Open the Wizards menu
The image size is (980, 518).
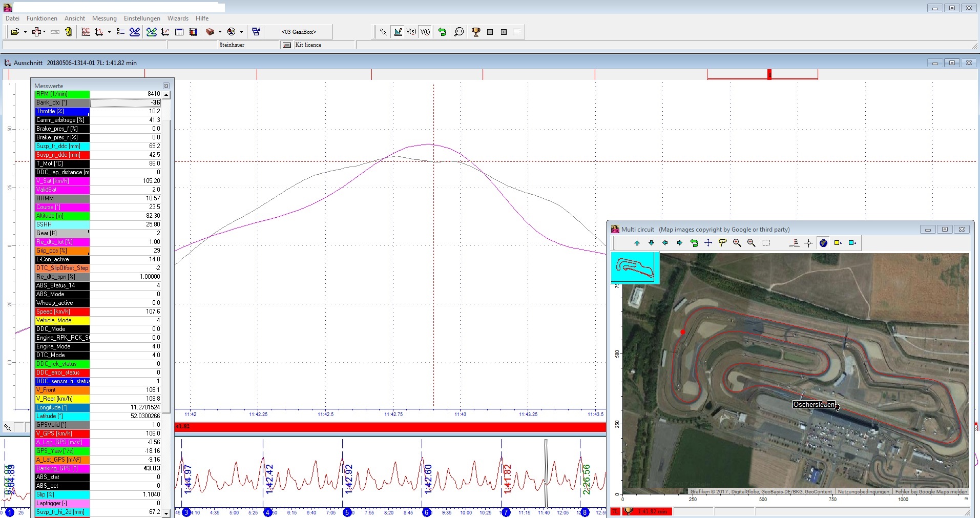(178, 18)
